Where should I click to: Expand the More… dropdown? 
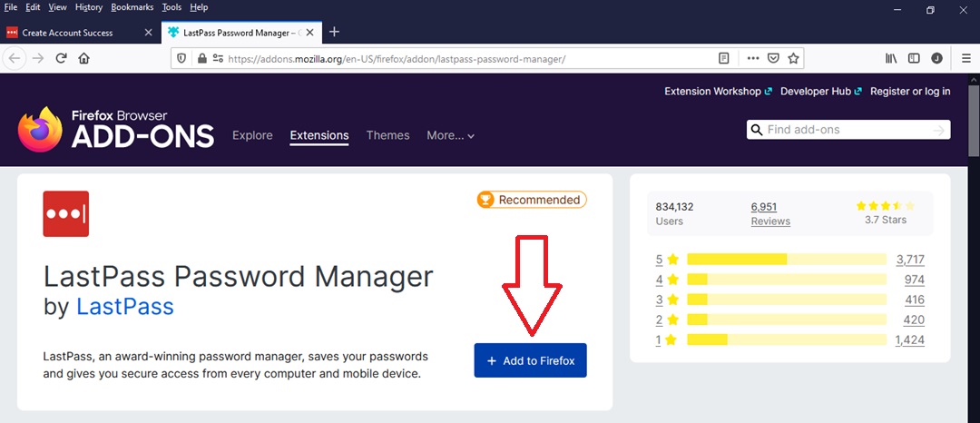pyautogui.click(x=451, y=135)
